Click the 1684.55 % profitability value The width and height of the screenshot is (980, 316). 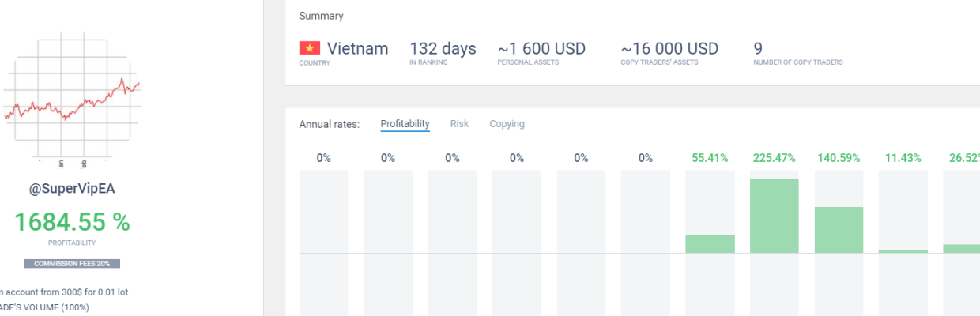point(72,222)
